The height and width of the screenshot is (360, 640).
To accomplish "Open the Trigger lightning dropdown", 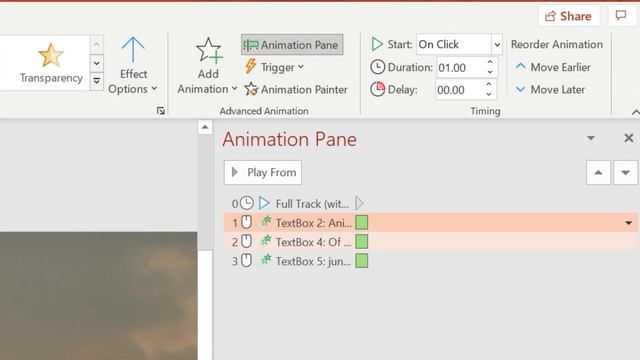I will click(274, 67).
